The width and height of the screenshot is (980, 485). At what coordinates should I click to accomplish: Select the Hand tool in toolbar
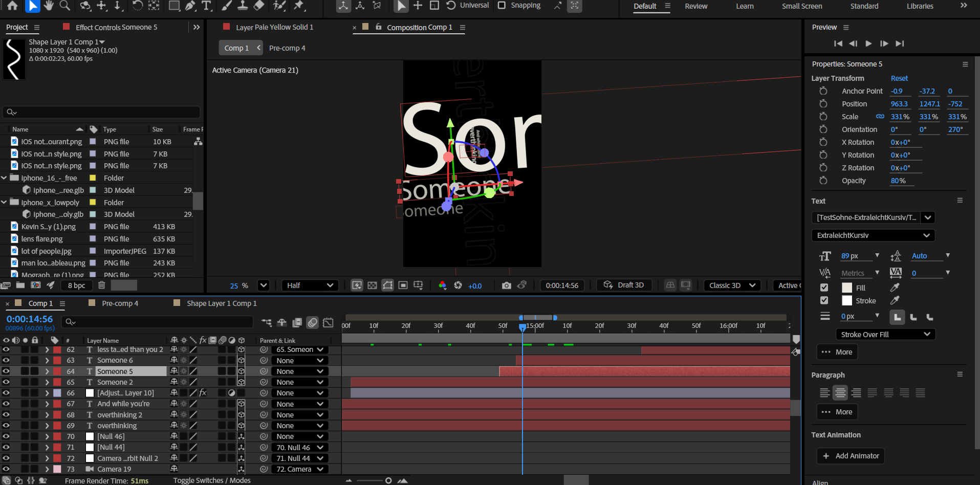click(49, 6)
